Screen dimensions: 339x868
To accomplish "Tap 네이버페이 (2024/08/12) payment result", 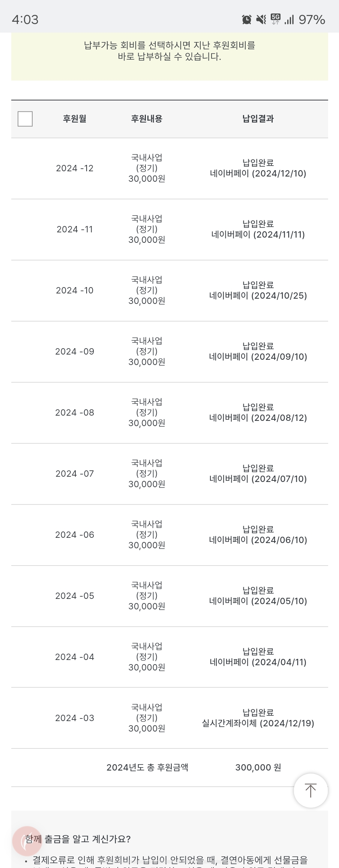I will click(x=258, y=418).
